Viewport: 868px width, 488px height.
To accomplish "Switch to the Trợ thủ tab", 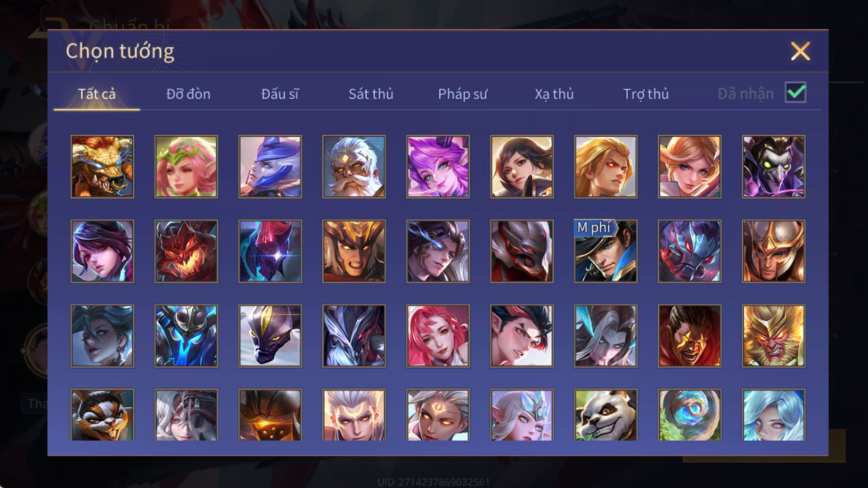I will pyautogui.click(x=646, y=94).
